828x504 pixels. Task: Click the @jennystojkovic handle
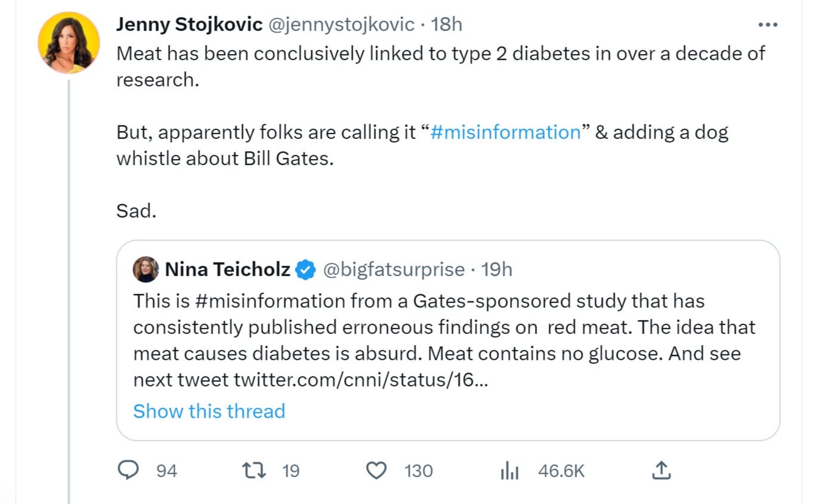[341, 24]
